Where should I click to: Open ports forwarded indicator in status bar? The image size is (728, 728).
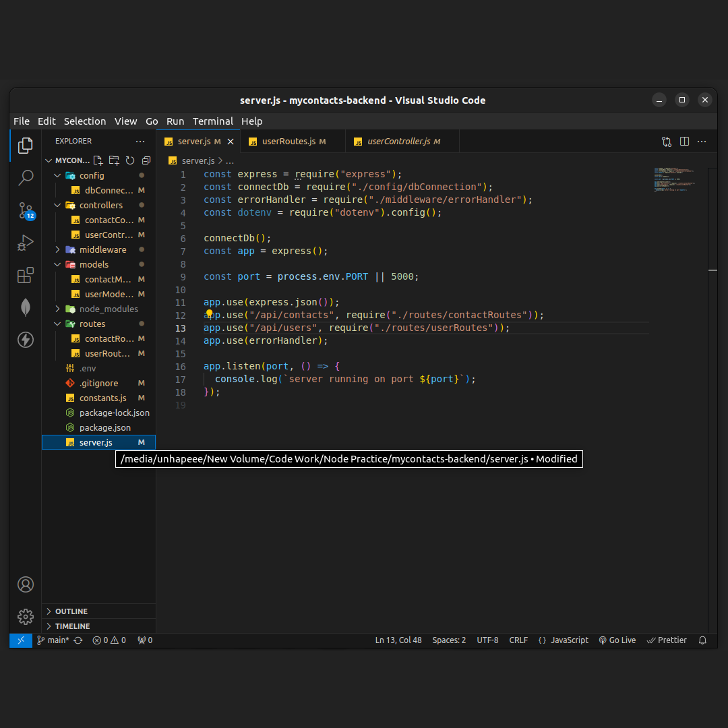(145, 640)
